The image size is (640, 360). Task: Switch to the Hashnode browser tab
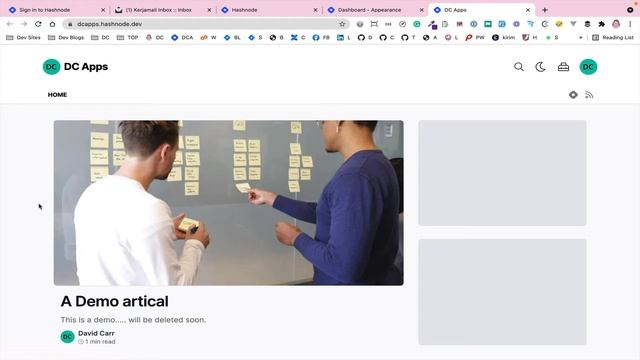click(x=268, y=9)
